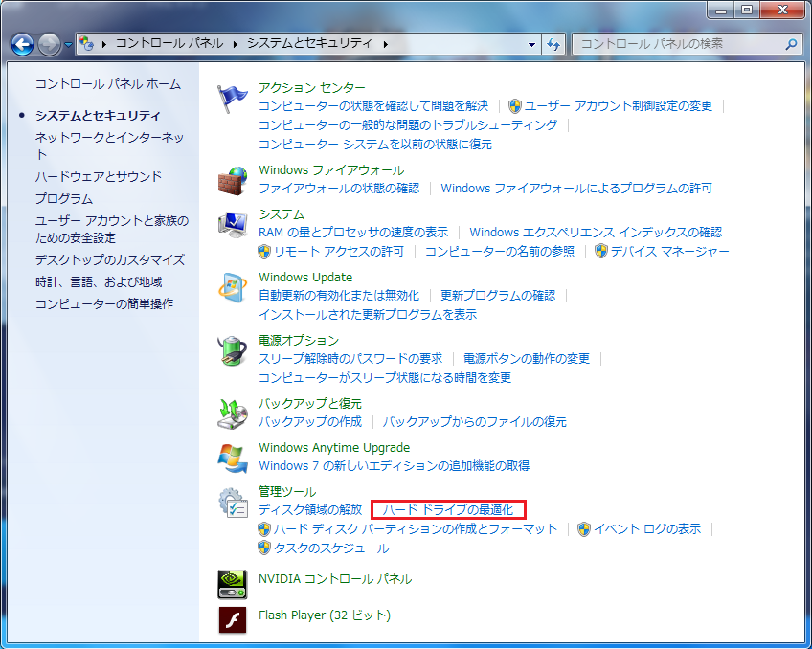Open コントロール パネル ホーム in sidebar

click(107, 84)
